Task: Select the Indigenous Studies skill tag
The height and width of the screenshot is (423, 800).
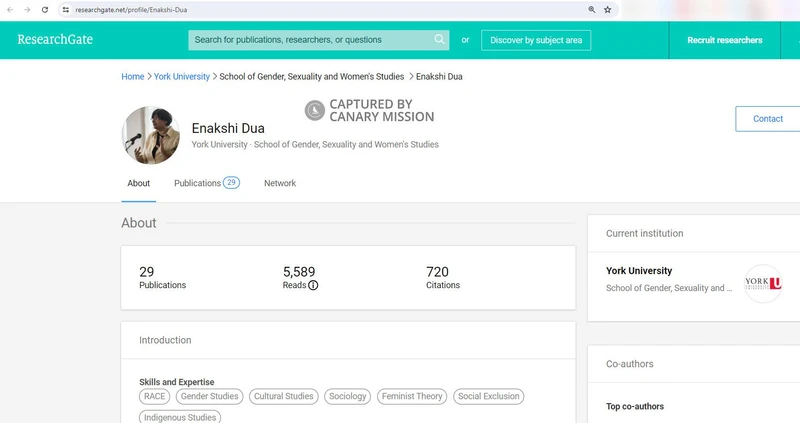Action: point(180,417)
